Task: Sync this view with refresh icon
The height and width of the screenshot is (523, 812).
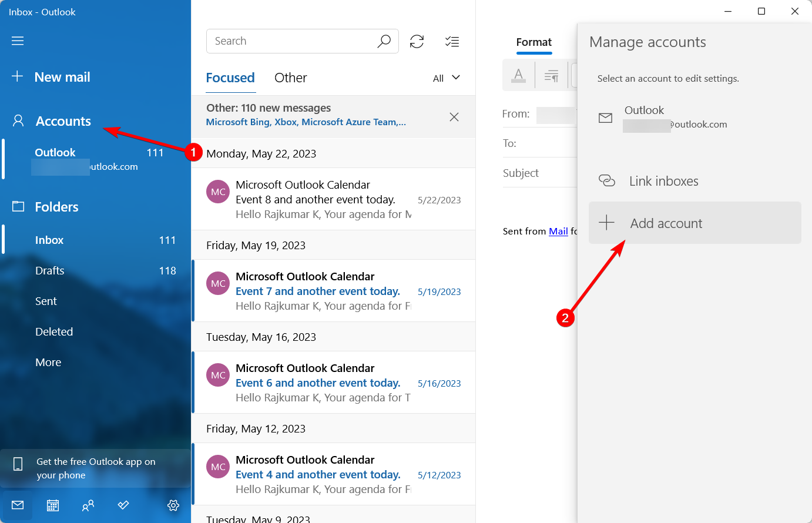Action: (417, 41)
